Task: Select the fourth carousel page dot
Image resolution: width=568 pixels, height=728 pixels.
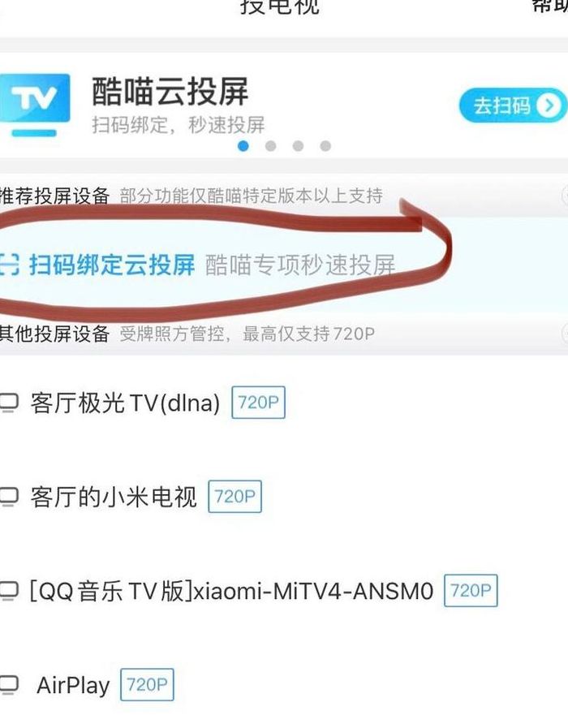Action: pos(325,146)
